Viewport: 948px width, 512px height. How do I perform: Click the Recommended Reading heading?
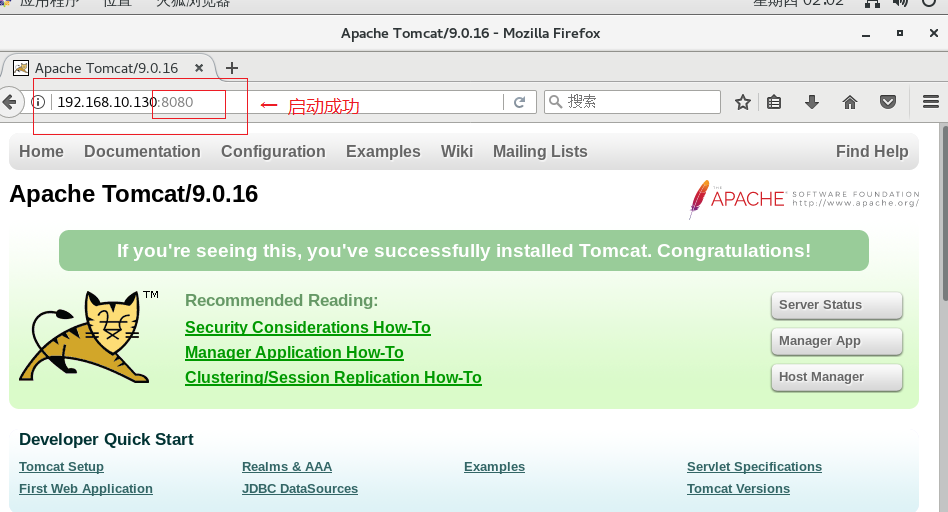281,300
